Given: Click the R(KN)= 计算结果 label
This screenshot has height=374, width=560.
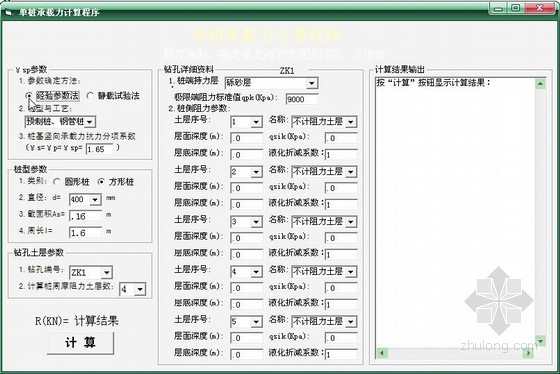Looking at the screenshot, I should coord(76,321).
